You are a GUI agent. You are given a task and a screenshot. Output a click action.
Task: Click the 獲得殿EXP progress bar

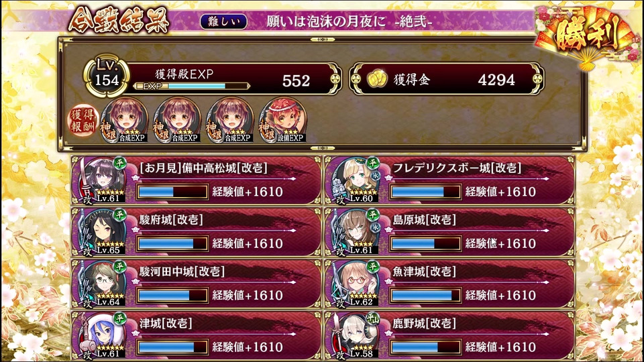point(191,86)
